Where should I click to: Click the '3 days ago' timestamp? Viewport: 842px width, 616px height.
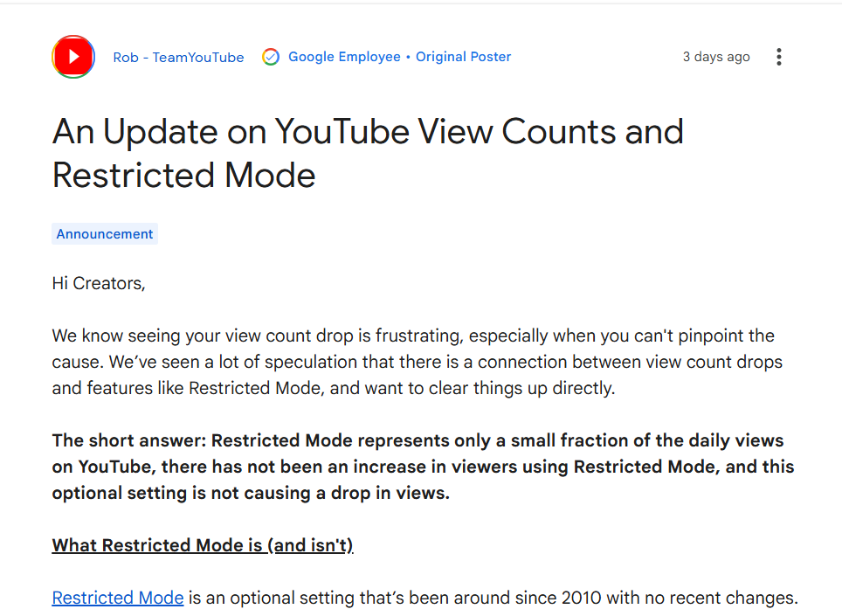pos(716,57)
